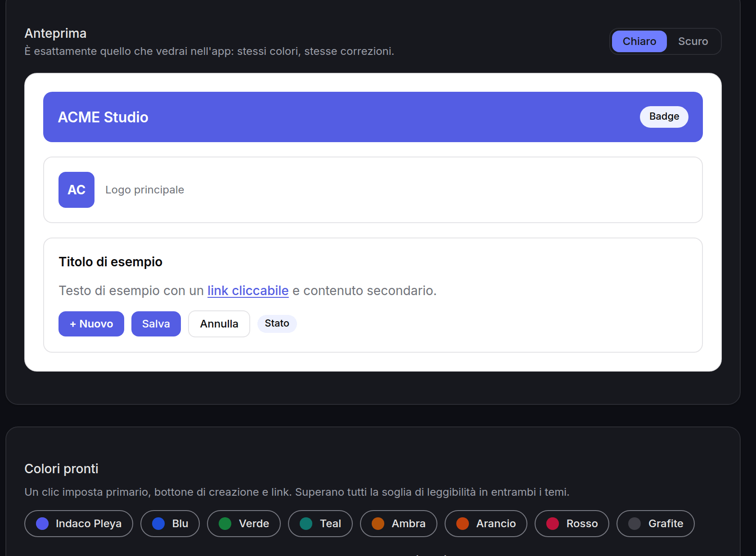The image size is (756, 556).
Task: Click the AC logo tile
Action: [76, 190]
